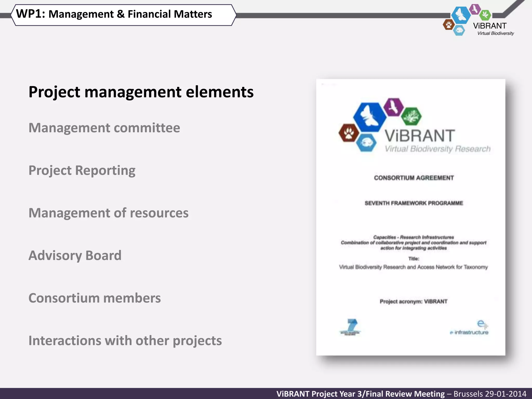The width and height of the screenshot is (532, 399).
Task: Click the light blue fish hexagon on document
Action: 366,143
